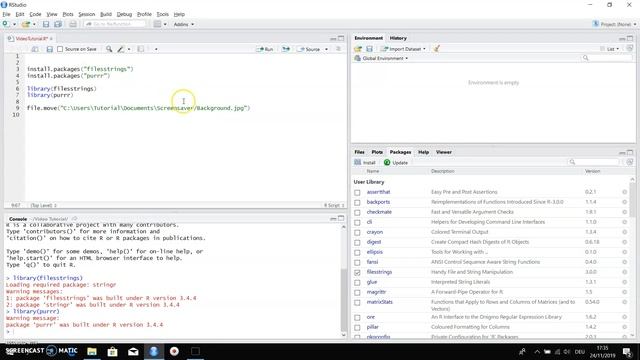Open the matrixStats package link
Viewport: 640px width, 360px height.
pos(380,302)
